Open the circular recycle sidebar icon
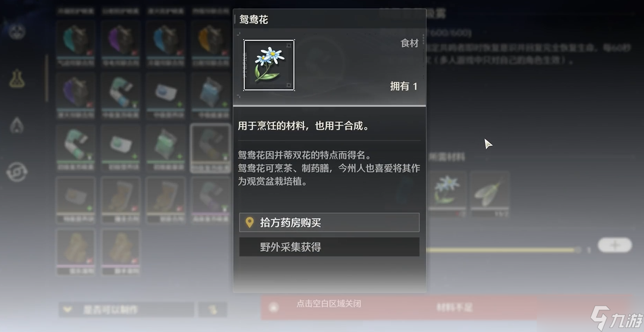This screenshot has height=332, width=644. [17, 172]
